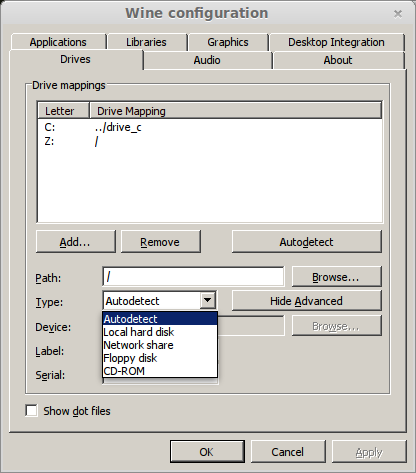Viewport: 416px width, 473px height.
Task: Click the Apply button
Action: pyautogui.click(x=369, y=452)
